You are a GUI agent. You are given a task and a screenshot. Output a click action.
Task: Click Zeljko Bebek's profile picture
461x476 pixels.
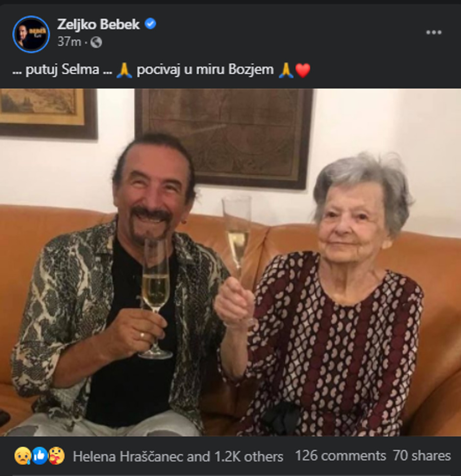coord(31,34)
